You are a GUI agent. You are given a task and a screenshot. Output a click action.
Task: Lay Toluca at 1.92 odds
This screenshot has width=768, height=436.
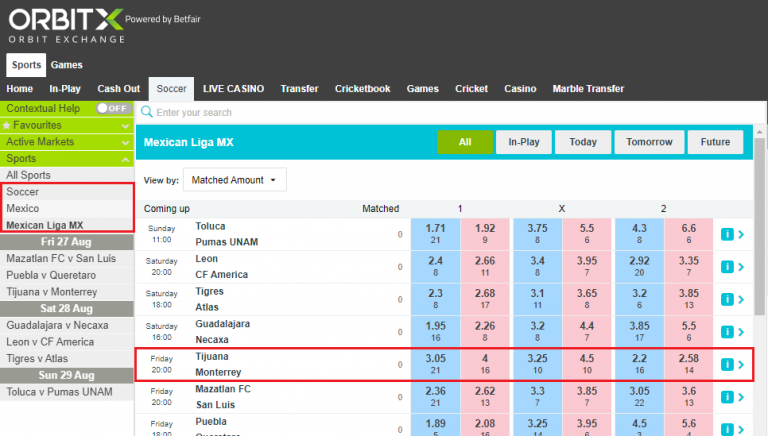(485, 234)
